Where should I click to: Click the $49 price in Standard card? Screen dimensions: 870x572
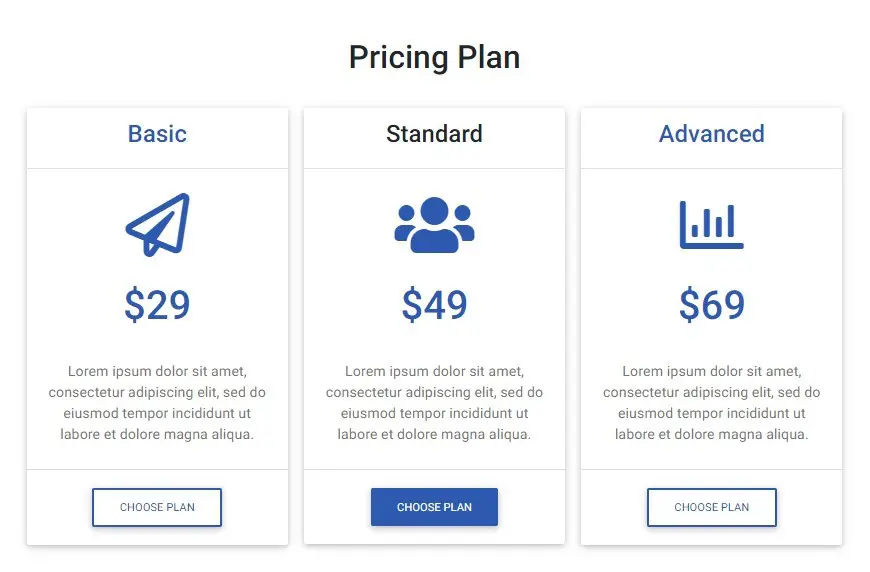pos(434,304)
